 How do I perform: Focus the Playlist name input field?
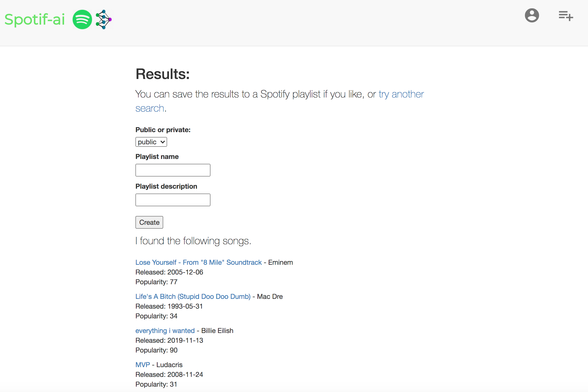point(173,170)
